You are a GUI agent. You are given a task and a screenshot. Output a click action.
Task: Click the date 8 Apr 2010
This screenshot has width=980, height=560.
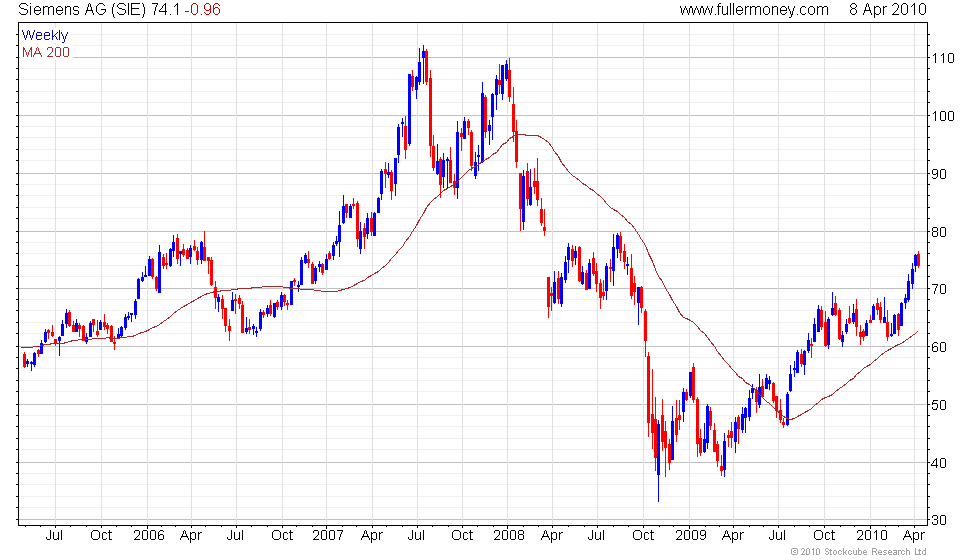888,9
